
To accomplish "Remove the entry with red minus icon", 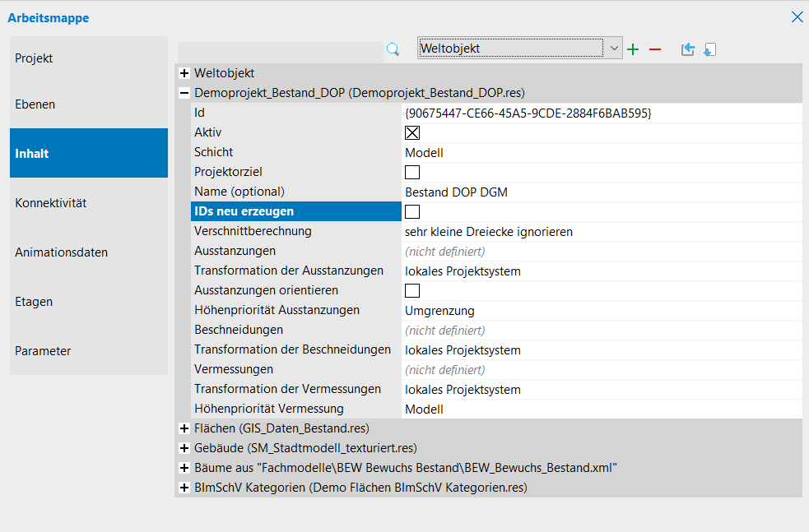I will click(655, 49).
